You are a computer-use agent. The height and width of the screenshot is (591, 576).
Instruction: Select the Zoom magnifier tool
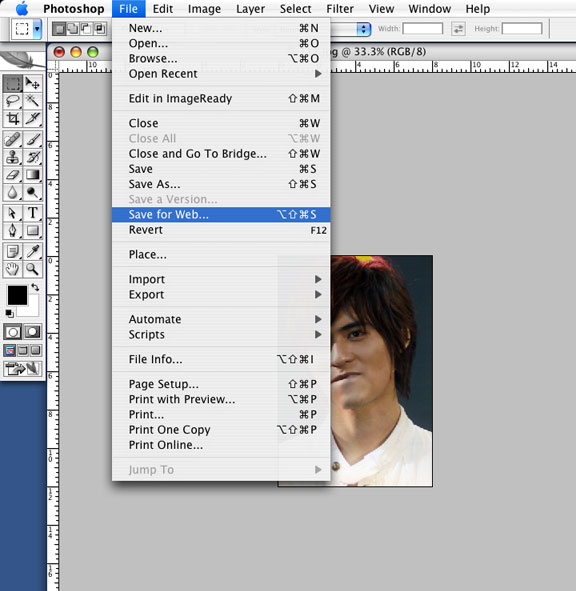pos(33,269)
